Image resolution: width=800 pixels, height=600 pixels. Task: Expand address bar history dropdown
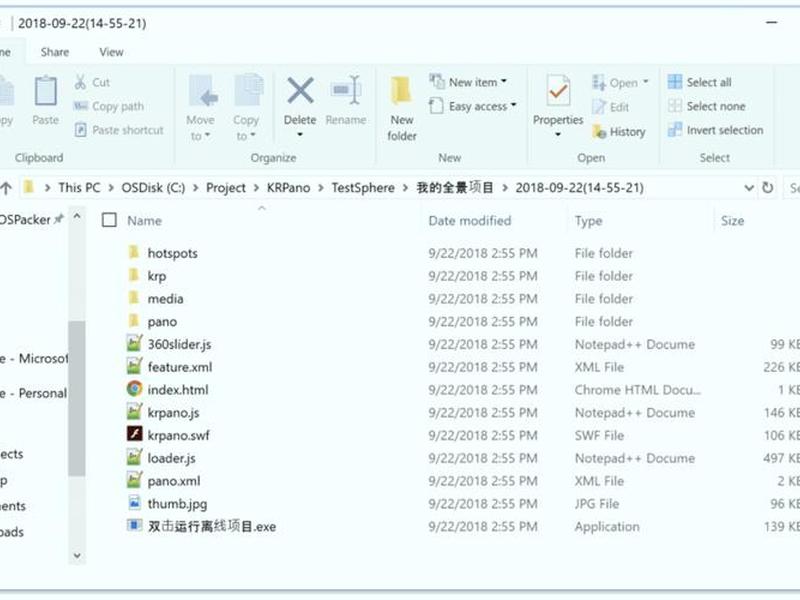[x=748, y=188]
